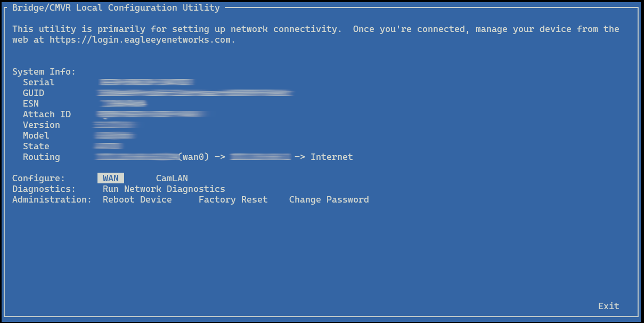Click the Serial label in System Info
Image resolution: width=644 pixels, height=323 pixels.
point(38,82)
